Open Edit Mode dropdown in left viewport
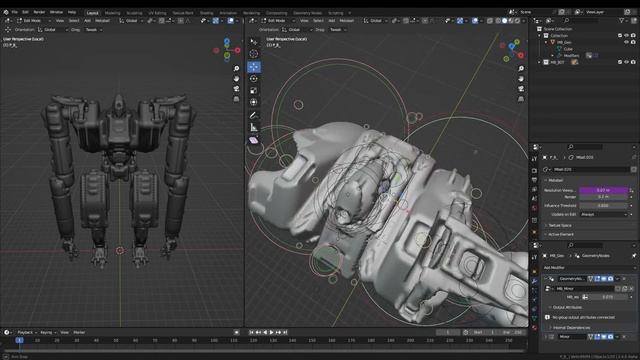This screenshot has width=640, height=360. 34,20
